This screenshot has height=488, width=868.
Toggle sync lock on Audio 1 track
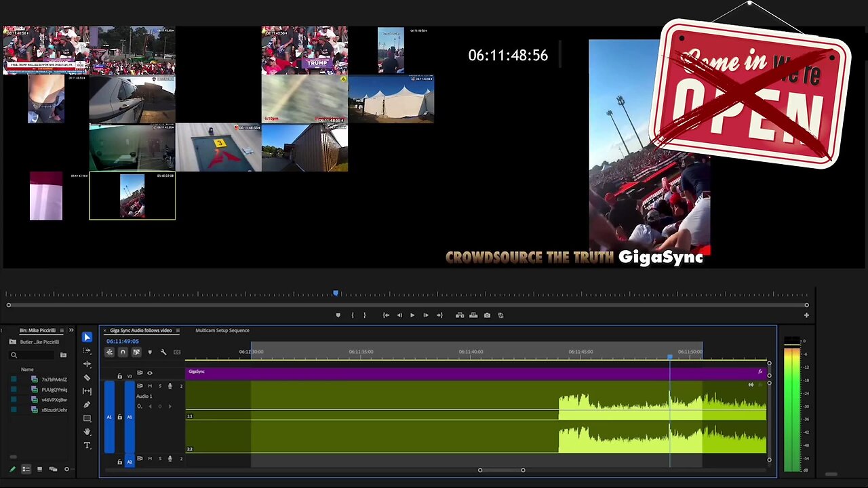[140, 386]
